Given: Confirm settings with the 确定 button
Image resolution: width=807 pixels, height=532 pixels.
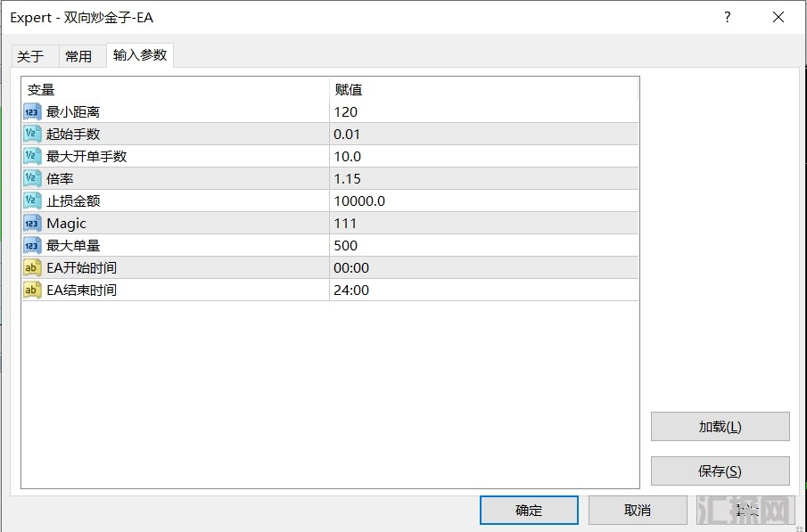Looking at the screenshot, I should [529, 511].
